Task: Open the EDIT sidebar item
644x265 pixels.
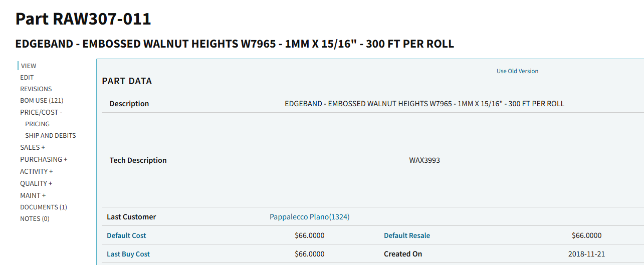Action: [x=27, y=77]
